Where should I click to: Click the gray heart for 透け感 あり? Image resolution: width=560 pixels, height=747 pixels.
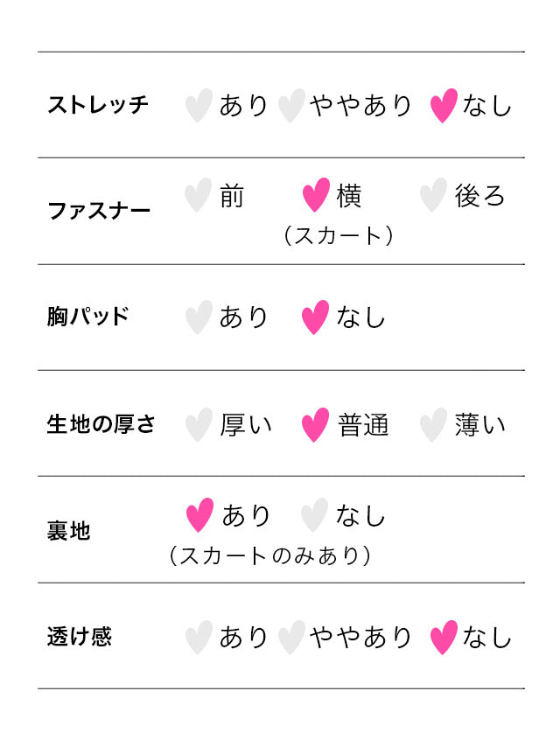[x=199, y=638]
